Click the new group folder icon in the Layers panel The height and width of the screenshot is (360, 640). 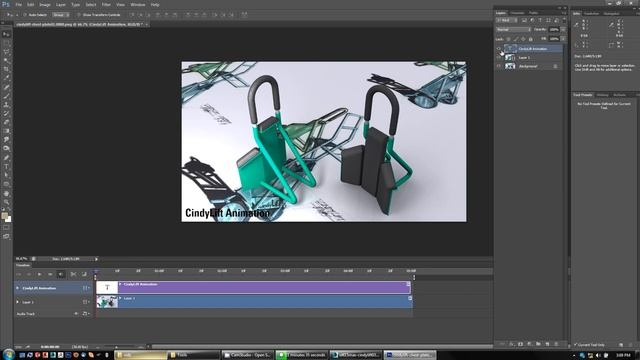tap(538, 344)
